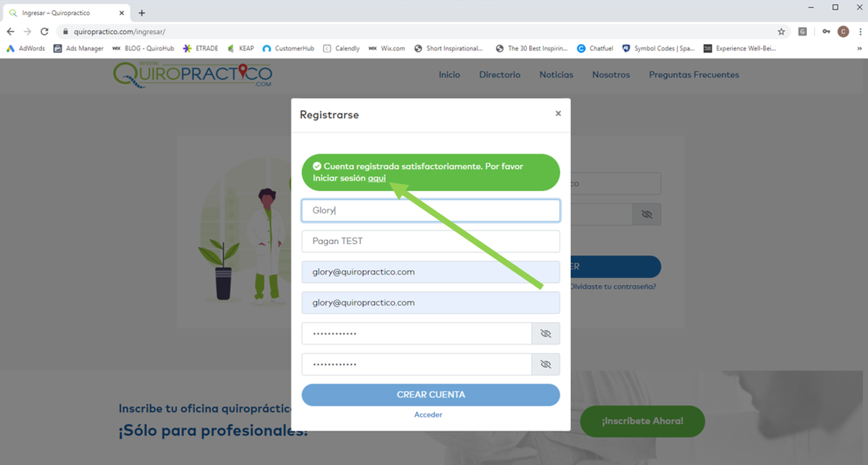Follow the 'aquí' login link
This screenshot has width=868, height=465.
(x=376, y=178)
